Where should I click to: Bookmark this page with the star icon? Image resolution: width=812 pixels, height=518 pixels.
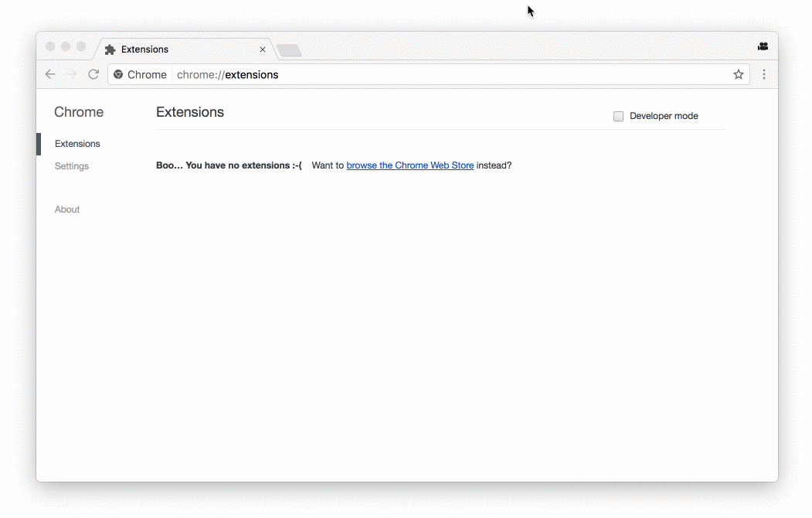[739, 74]
